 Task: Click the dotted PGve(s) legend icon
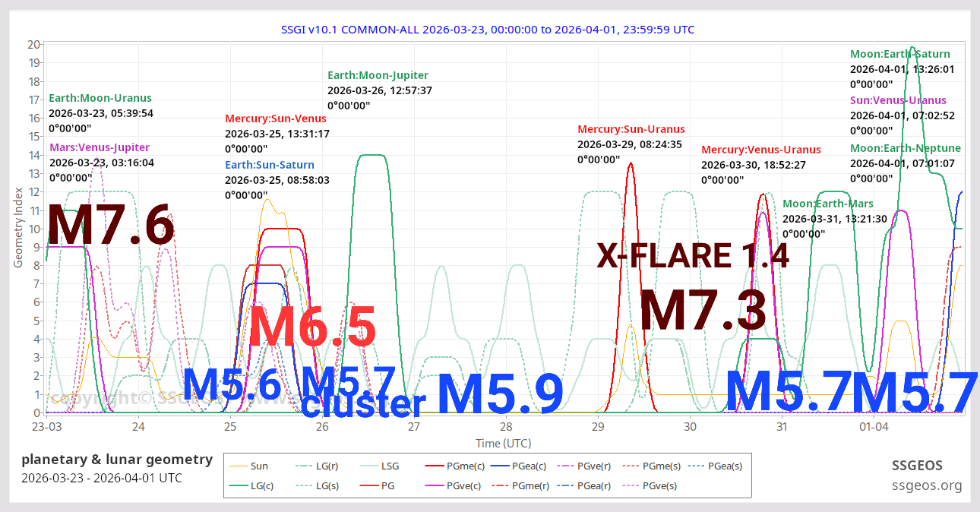(x=631, y=485)
